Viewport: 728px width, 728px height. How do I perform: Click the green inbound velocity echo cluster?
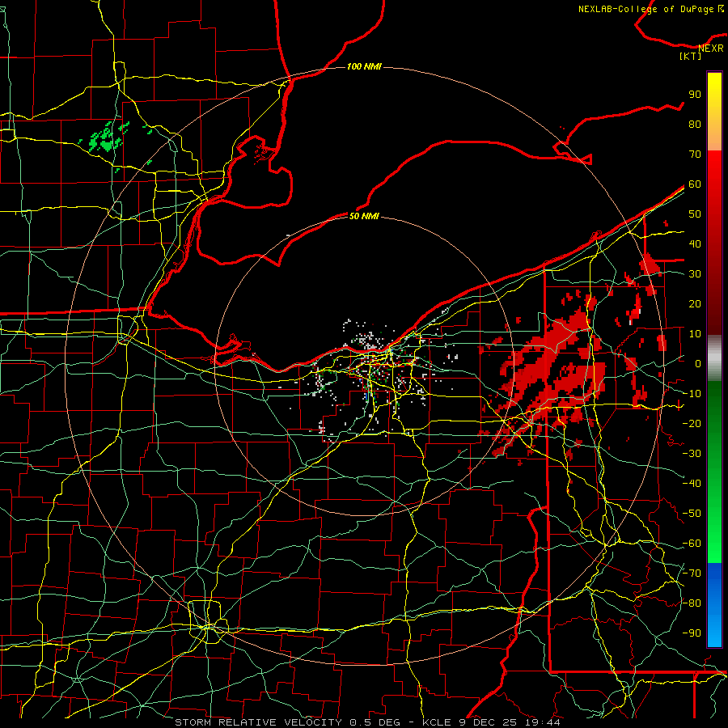point(108,138)
